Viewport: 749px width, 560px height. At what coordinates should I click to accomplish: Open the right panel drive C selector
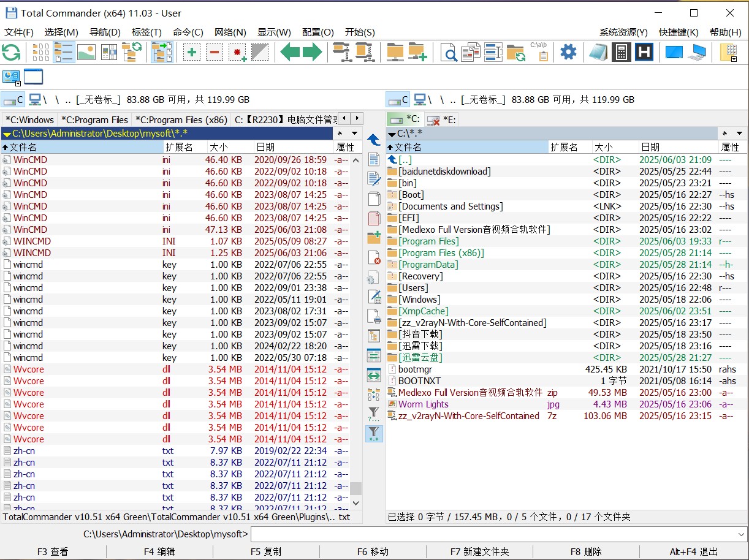coord(397,99)
